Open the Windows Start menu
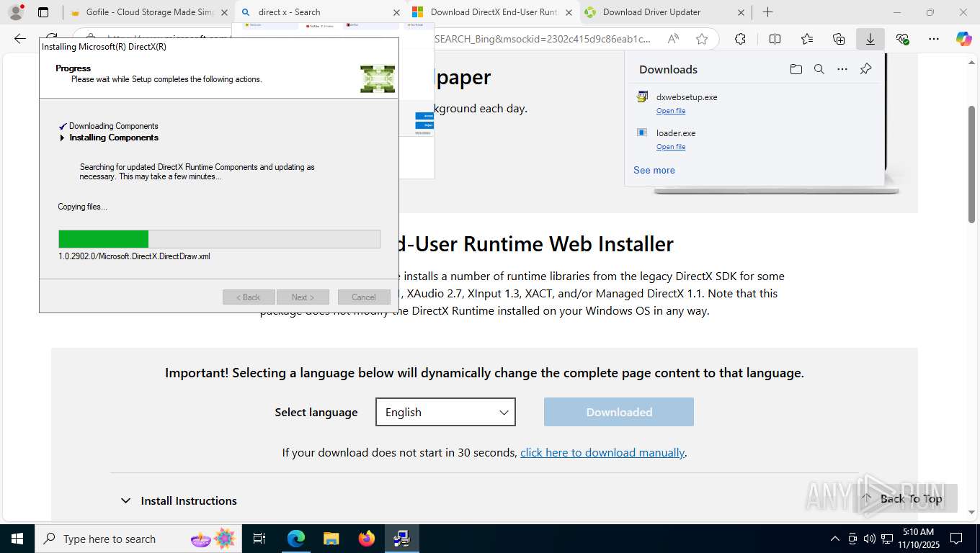980x553 pixels. pos(17,539)
